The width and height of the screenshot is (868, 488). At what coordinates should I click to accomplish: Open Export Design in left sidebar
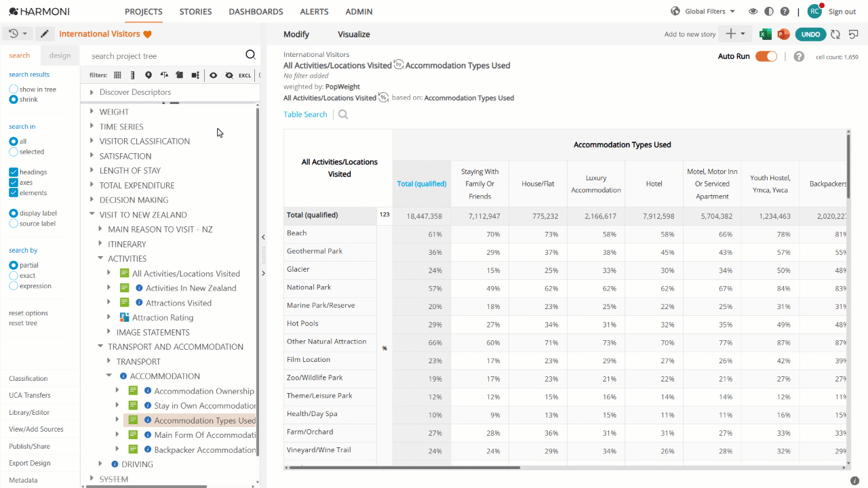(x=30, y=463)
